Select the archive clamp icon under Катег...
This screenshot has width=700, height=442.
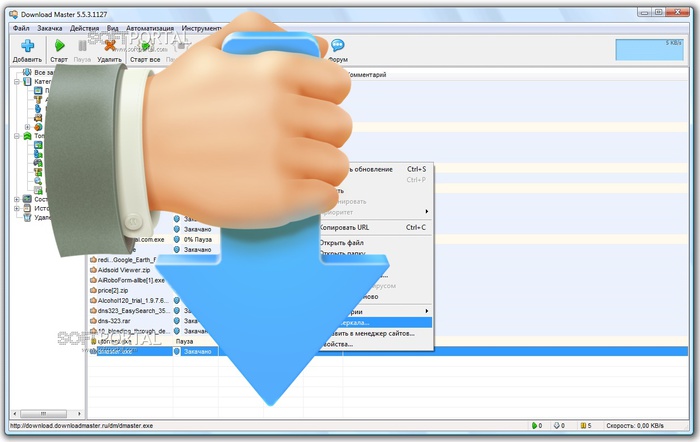point(38,100)
